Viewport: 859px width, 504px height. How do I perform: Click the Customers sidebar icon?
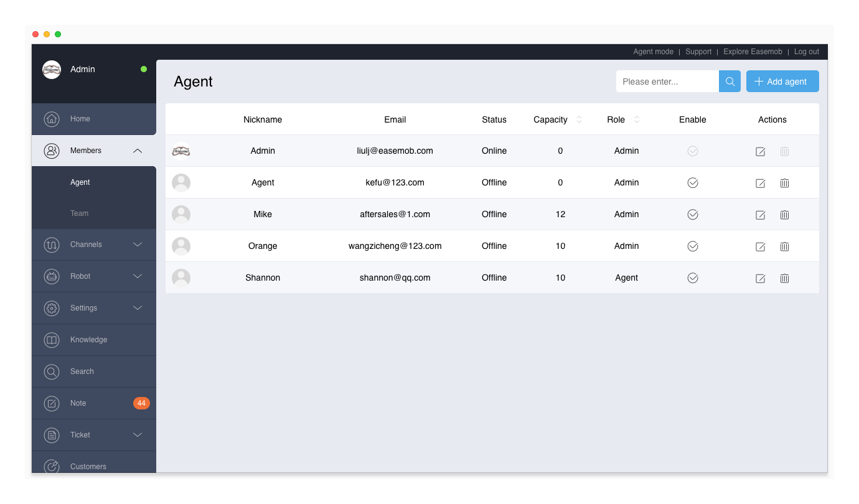click(x=52, y=465)
